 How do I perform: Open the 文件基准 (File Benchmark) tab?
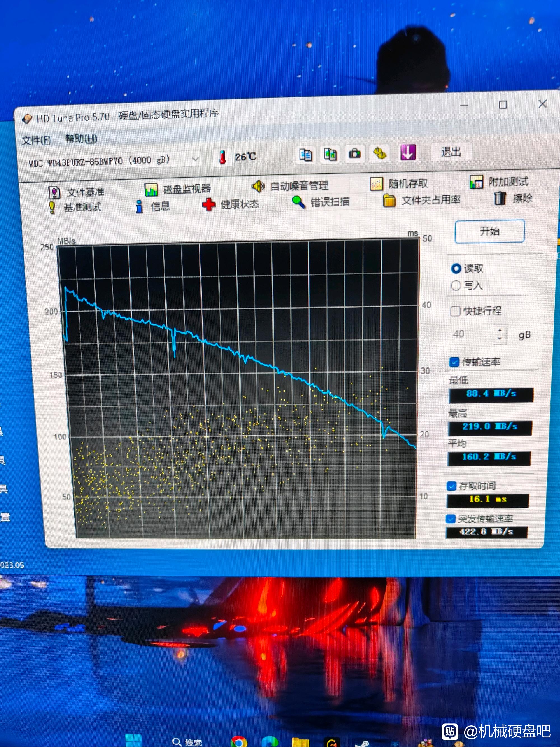(77, 192)
